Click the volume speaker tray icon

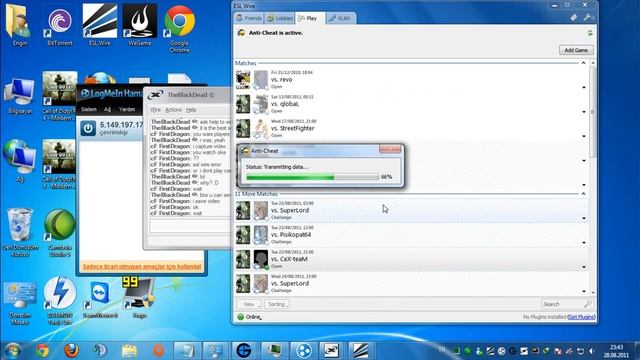(x=591, y=351)
